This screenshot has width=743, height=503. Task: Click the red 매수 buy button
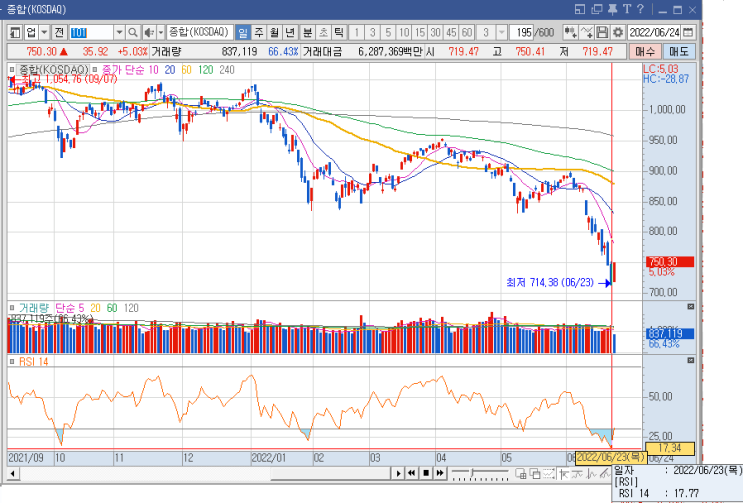click(645, 52)
